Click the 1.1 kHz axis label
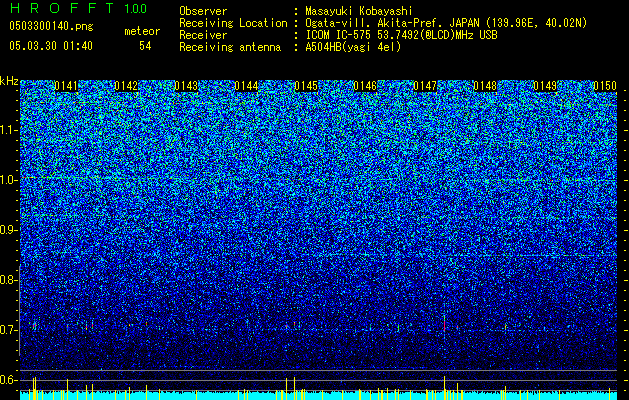Image resolution: width=629 pixels, height=400 pixels. tap(9, 130)
